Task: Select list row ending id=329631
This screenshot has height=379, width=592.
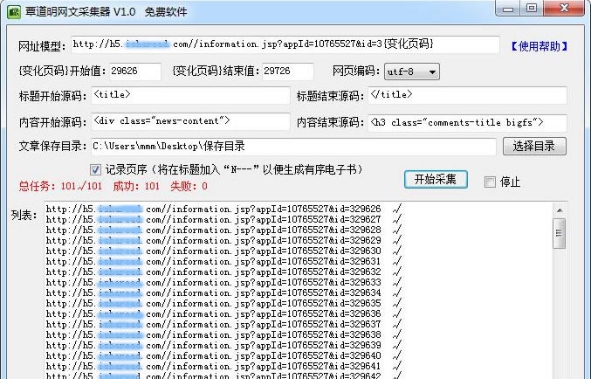Action: click(x=224, y=261)
